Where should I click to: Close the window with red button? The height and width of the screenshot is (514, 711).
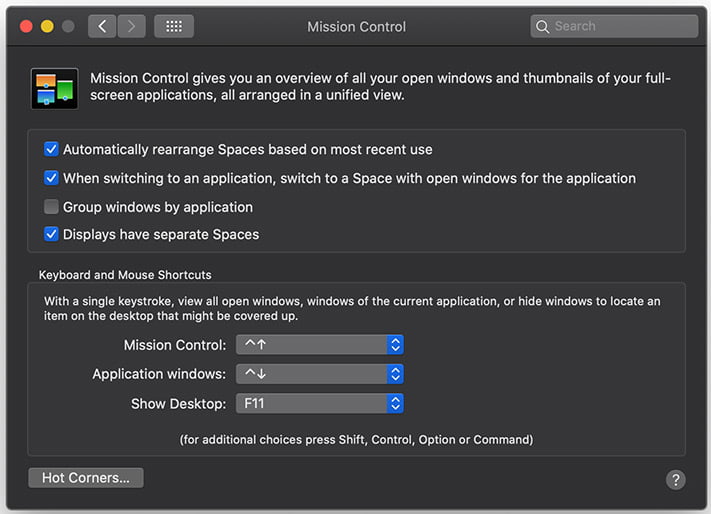click(26, 26)
